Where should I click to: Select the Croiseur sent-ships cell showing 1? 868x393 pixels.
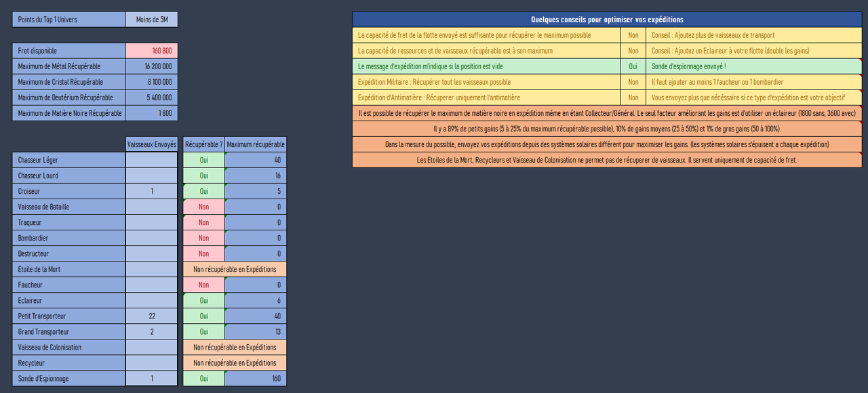[x=152, y=191]
